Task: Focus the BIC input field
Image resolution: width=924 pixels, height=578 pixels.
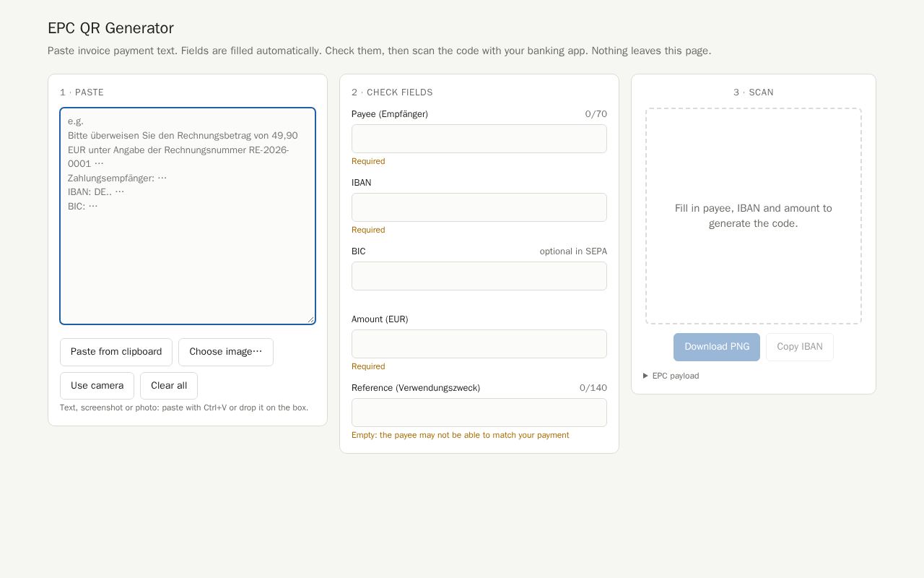Action: pyautogui.click(x=479, y=276)
